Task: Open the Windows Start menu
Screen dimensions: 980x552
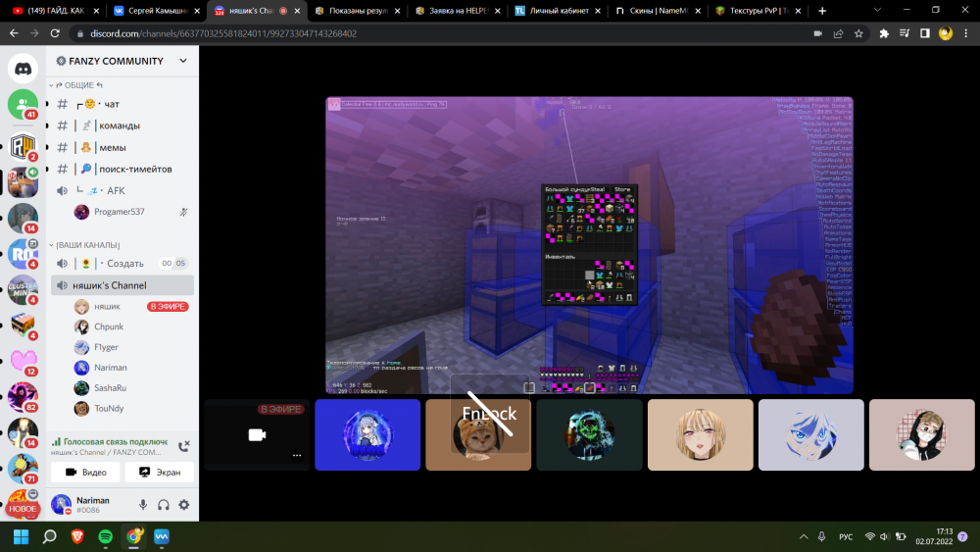Action: click(x=22, y=536)
